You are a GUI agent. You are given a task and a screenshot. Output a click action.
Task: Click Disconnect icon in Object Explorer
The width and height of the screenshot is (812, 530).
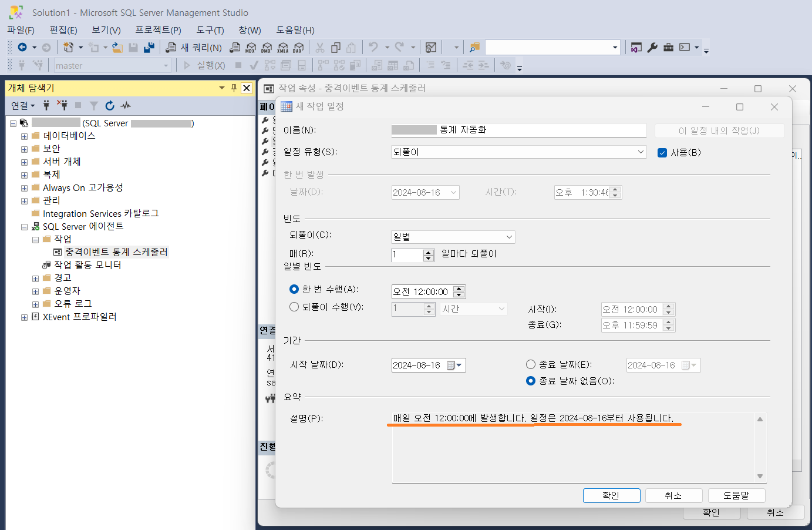click(62, 105)
